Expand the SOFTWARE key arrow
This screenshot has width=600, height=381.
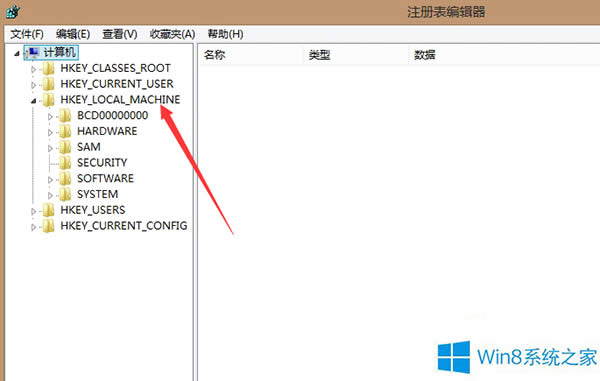click(x=50, y=179)
